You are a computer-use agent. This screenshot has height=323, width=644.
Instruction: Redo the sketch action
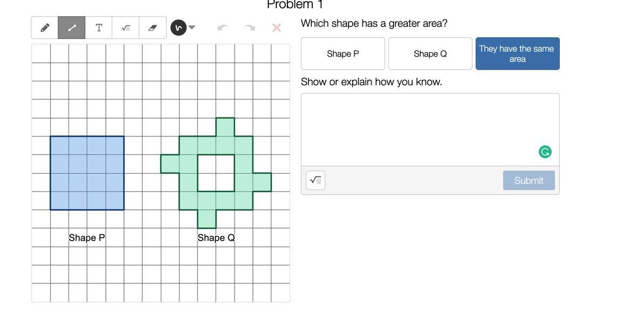tap(249, 28)
